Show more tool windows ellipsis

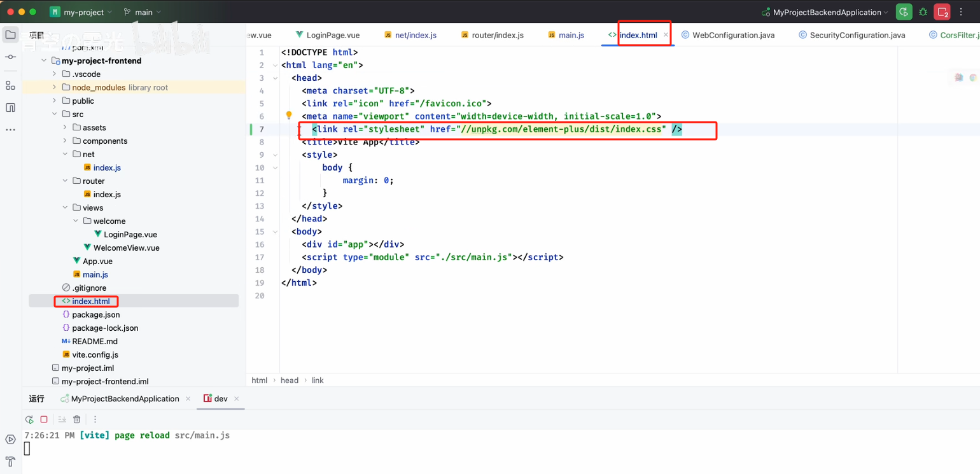pos(10,130)
